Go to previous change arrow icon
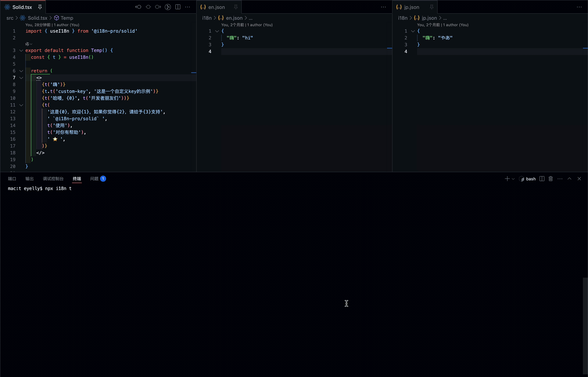 click(x=138, y=7)
